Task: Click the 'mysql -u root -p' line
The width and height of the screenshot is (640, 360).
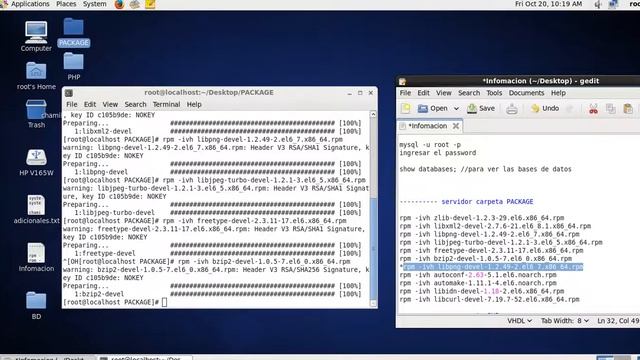Action: click(x=430, y=145)
